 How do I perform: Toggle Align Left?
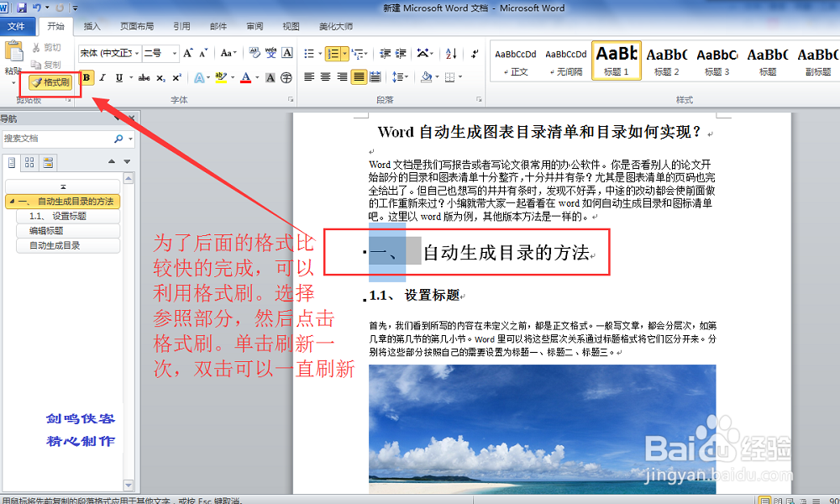click(x=309, y=77)
